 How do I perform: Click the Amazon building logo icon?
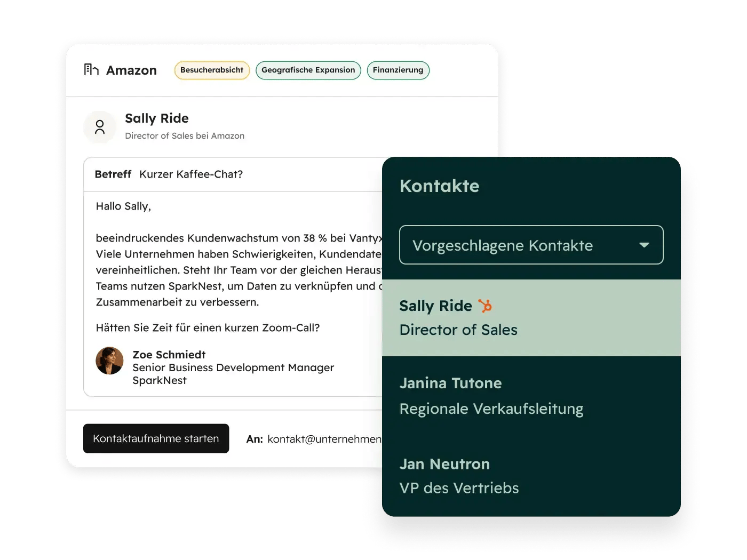tap(91, 69)
